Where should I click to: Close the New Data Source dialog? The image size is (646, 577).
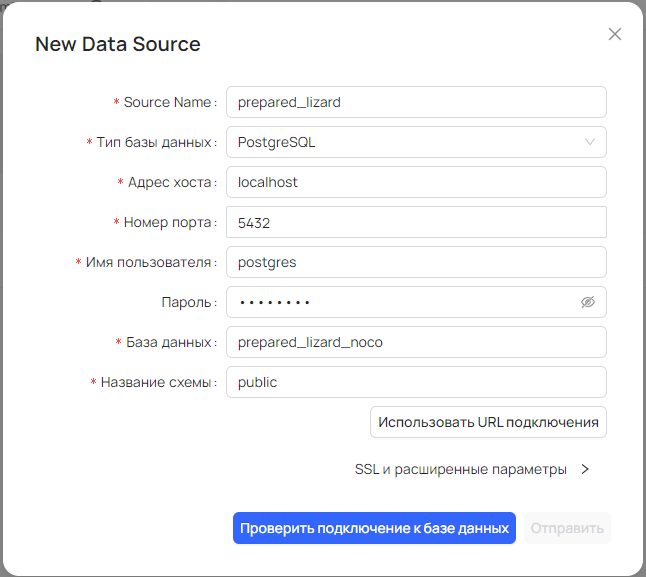pyautogui.click(x=615, y=34)
